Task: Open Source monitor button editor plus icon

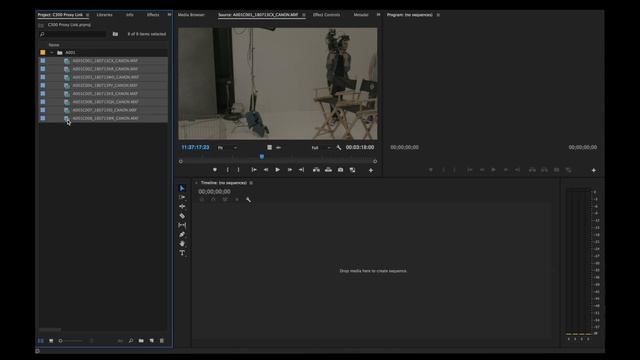Action: [x=371, y=170]
